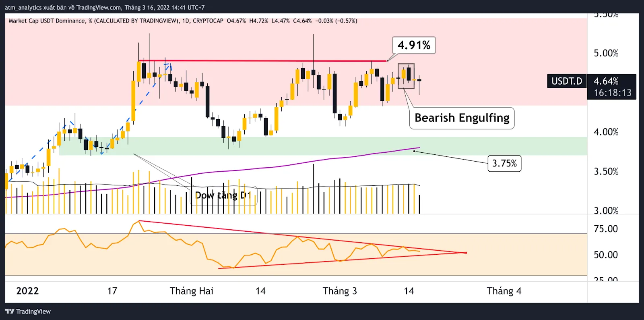
Task: Click the publisher header text atm_analytics
Action: [23, 8]
